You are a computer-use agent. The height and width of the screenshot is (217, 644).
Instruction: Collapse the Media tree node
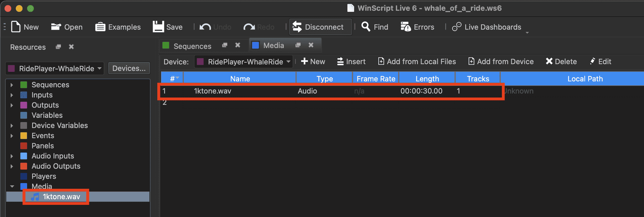pos(12,186)
